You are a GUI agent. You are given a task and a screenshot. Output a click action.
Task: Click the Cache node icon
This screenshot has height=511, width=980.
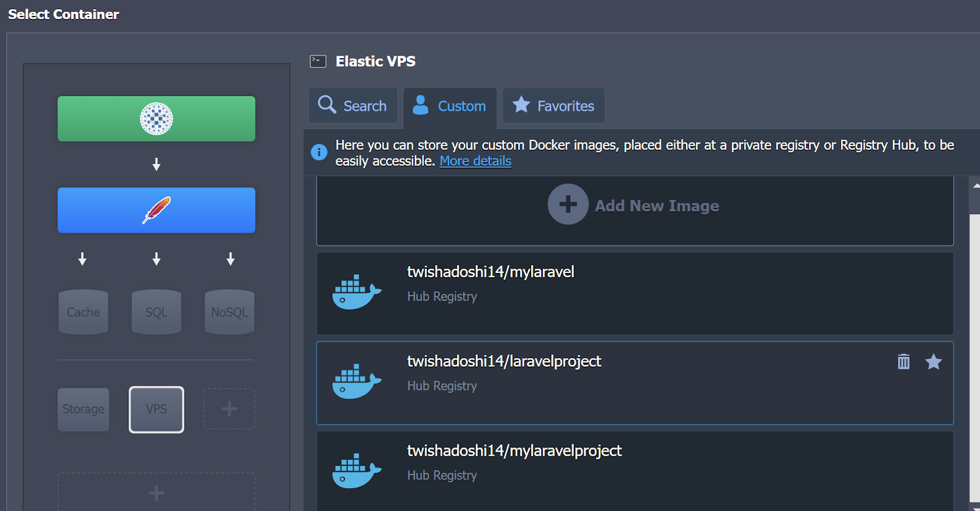pyautogui.click(x=83, y=312)
